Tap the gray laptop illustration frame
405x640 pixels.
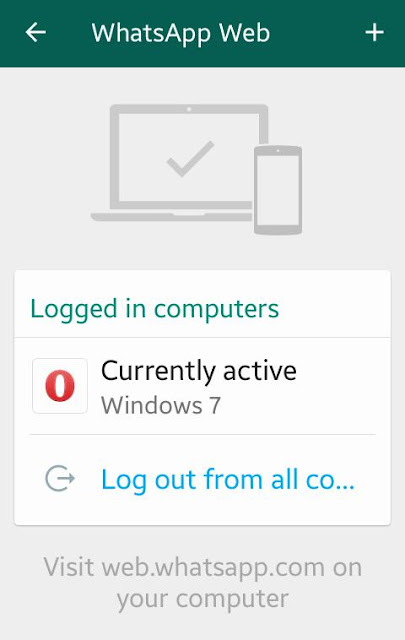point(189,157)
